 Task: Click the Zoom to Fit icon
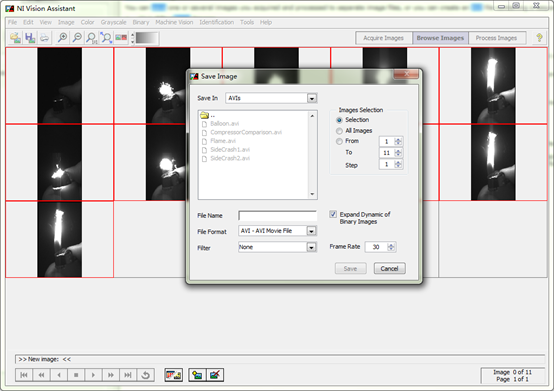(106, 38)
